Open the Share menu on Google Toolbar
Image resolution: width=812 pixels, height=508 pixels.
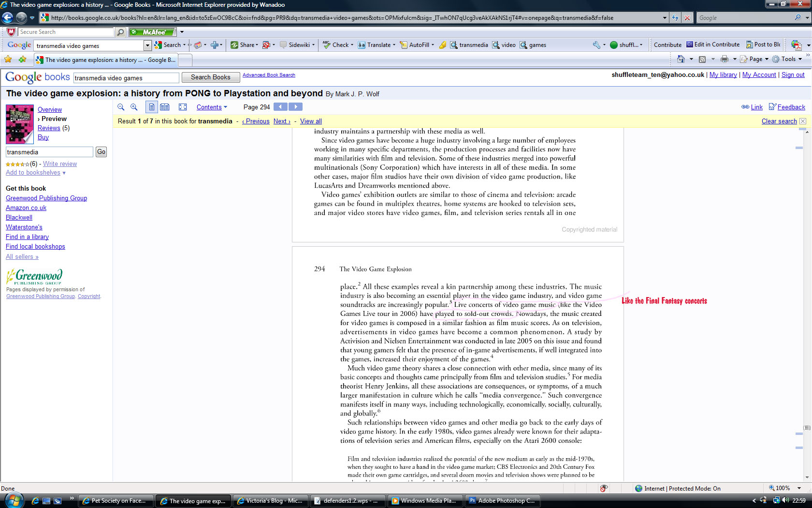click(x=244, y=45)
